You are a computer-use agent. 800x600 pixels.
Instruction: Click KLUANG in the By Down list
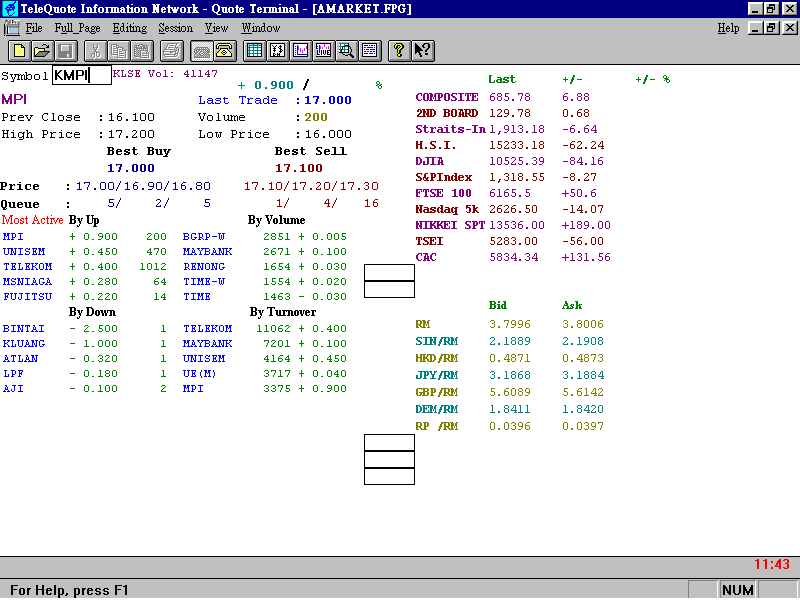(x=24, y=343)
